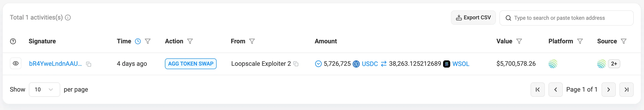Open the From column filter
644x110 pixels.
click(252, 41)
